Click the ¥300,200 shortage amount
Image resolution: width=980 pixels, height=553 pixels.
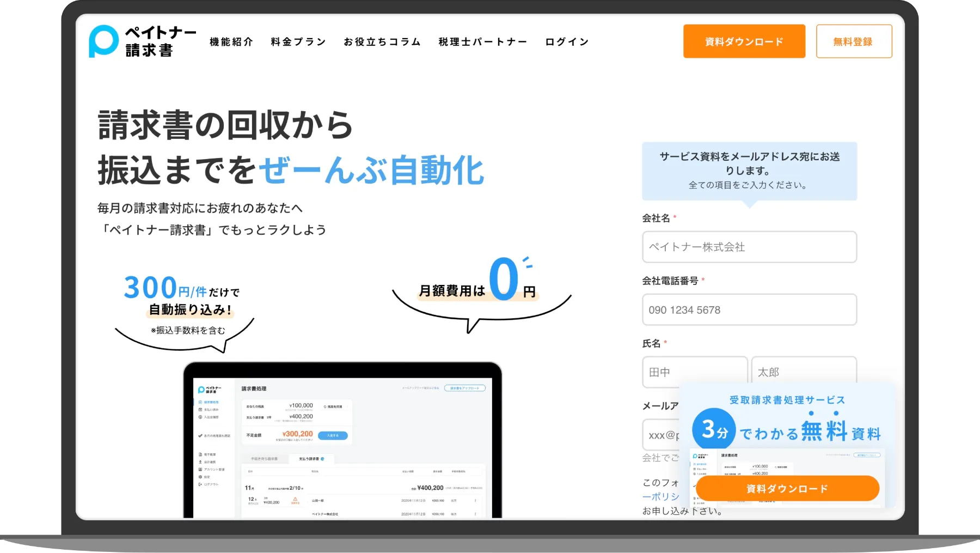[x=297, y=434]
